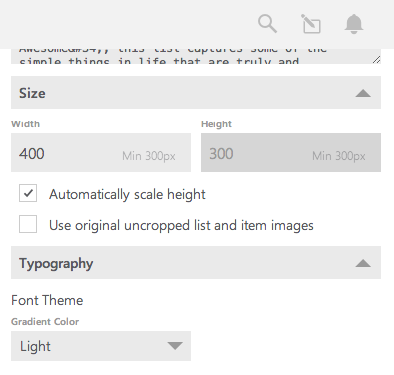Click the Width field label
Image resolution: width=394 pixels, height=375 pixels.
(25, 124)
